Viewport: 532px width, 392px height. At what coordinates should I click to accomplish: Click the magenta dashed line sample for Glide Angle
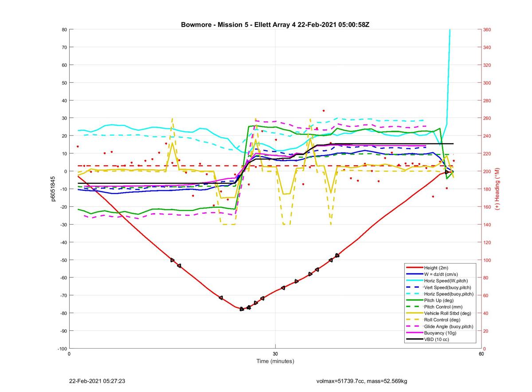tap(414, 326)
